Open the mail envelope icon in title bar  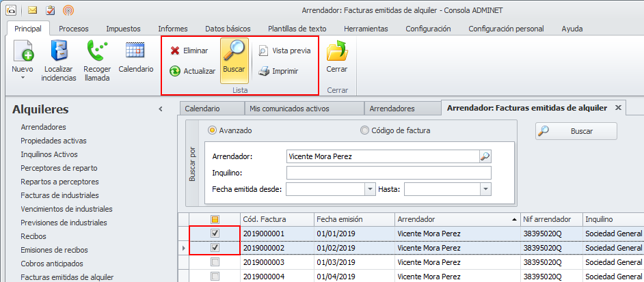pyautogui.click(x=33, y=10)
